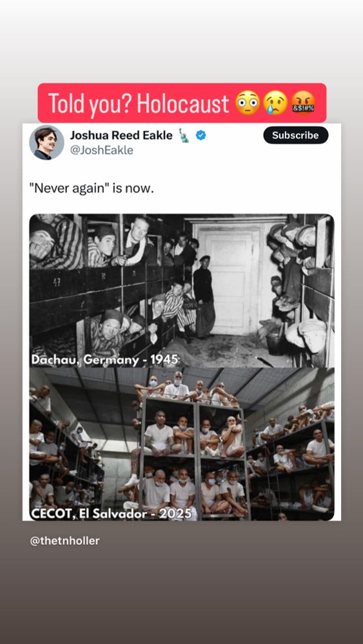Click the word Holocaust in red banner
Viewport: 363px width, 644px height.
tap(182, 103)
